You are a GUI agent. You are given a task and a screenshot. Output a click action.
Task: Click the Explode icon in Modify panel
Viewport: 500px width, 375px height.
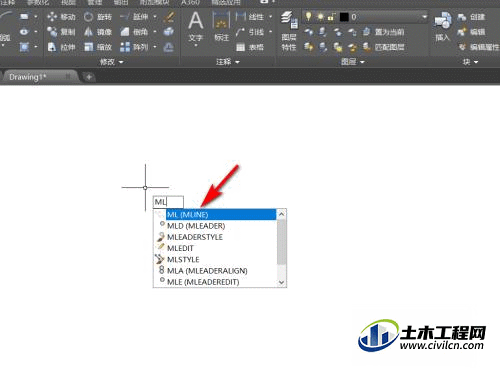[169, 32]
